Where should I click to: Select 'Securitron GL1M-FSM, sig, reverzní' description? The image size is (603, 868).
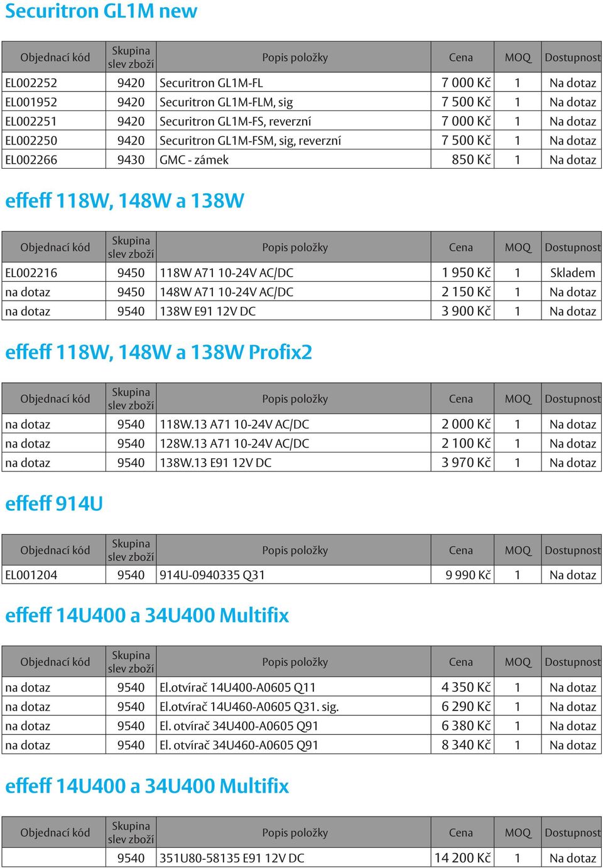point(250,141)
